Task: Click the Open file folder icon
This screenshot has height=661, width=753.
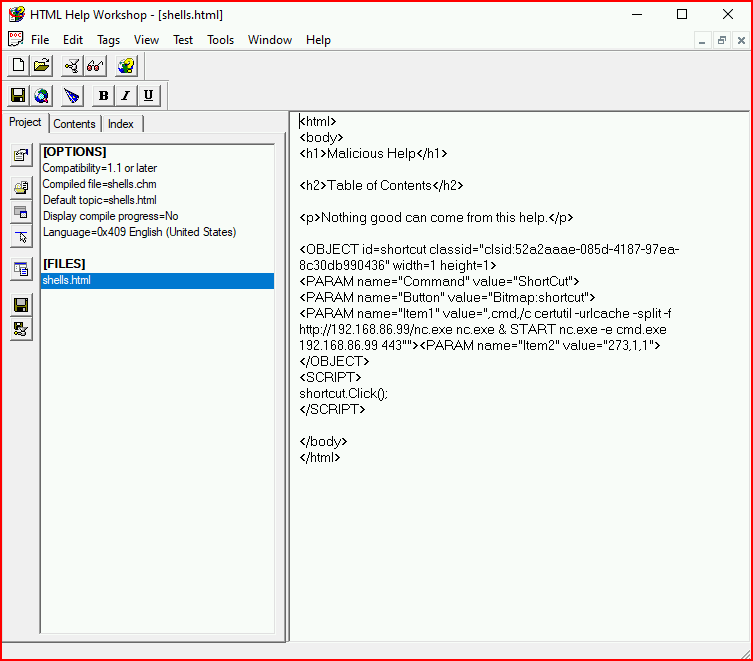Action: 42,65
